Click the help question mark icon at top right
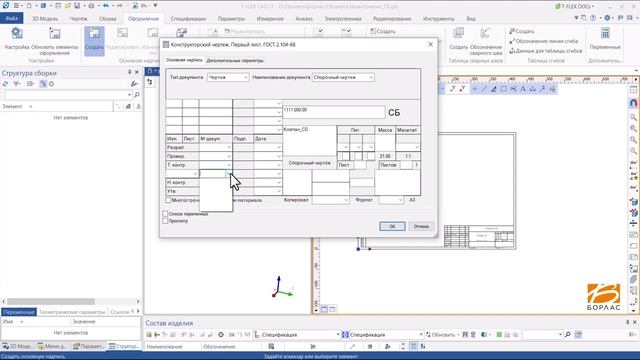The width and height of the screenshot is (640, 360). point(593,18)
